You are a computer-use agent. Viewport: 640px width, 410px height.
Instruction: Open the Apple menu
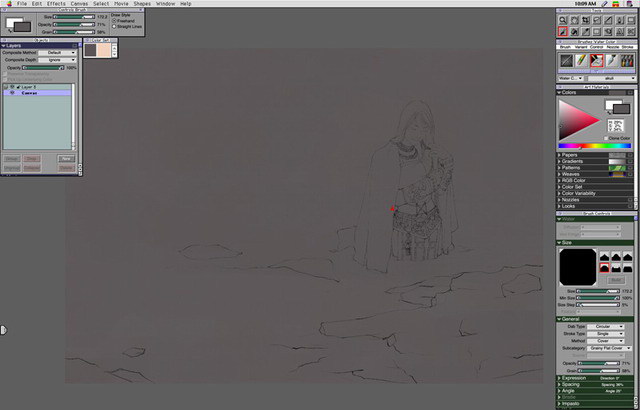pos(9,4)
